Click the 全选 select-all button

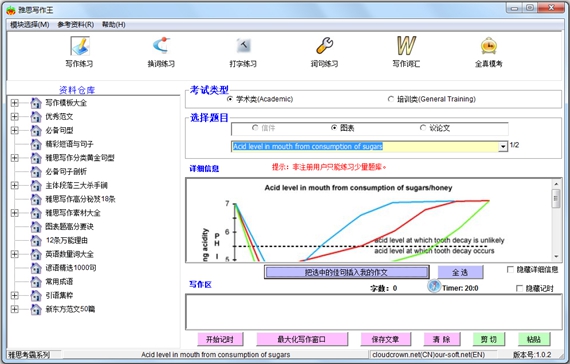point(460,272)
